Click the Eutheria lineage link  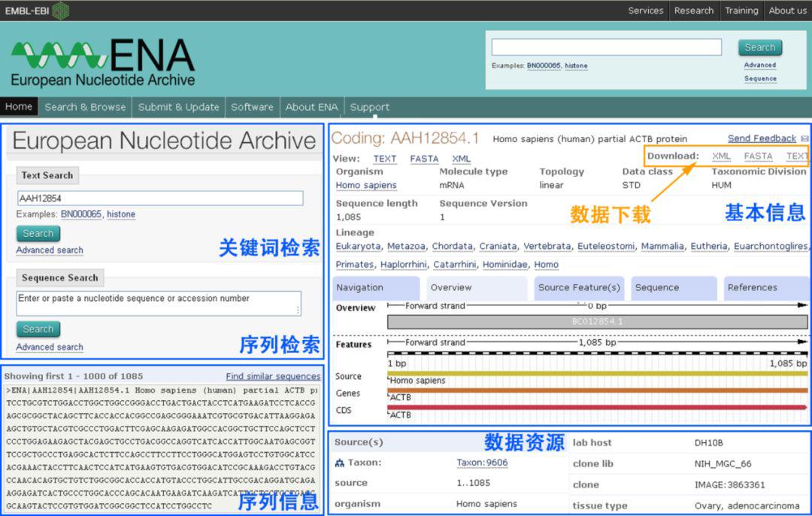[709, 247]
